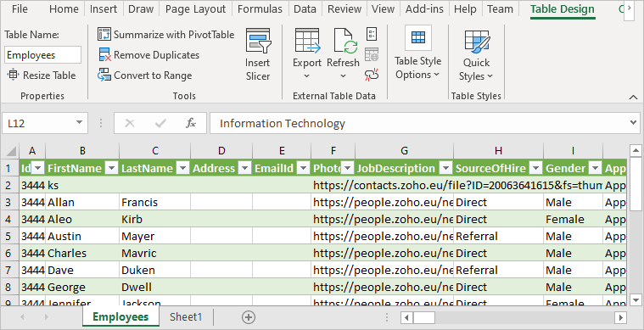Open table Properties icon in External Table Data
Viewport: 644px width, 330px height.
372,34
